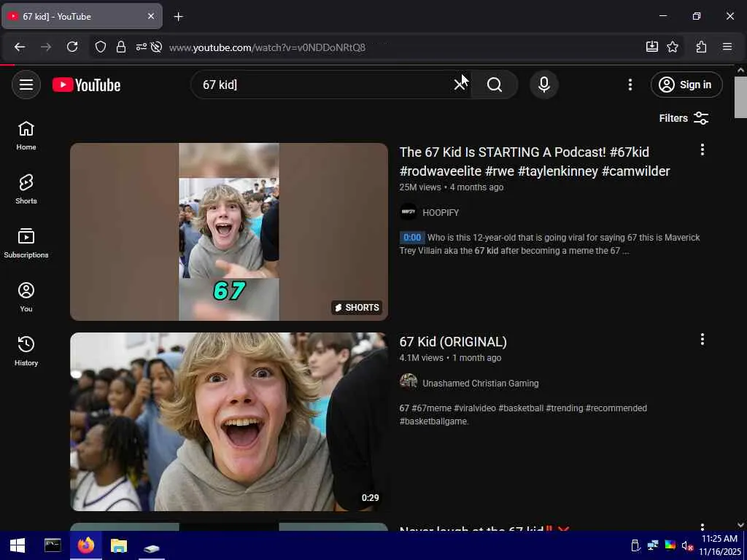Screen dimensions: 747x560
Task: Go to the YouTube logo home link
Action: pyautogui.click(x=86, y=85)
